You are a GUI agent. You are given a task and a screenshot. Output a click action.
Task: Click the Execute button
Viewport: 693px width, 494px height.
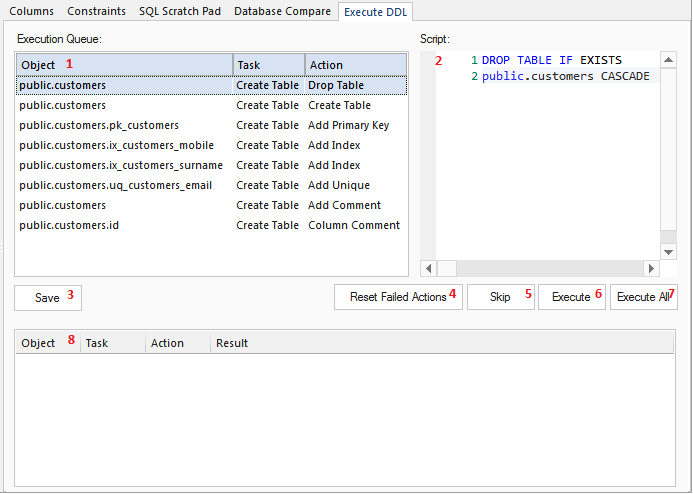(x=571, y=297)
